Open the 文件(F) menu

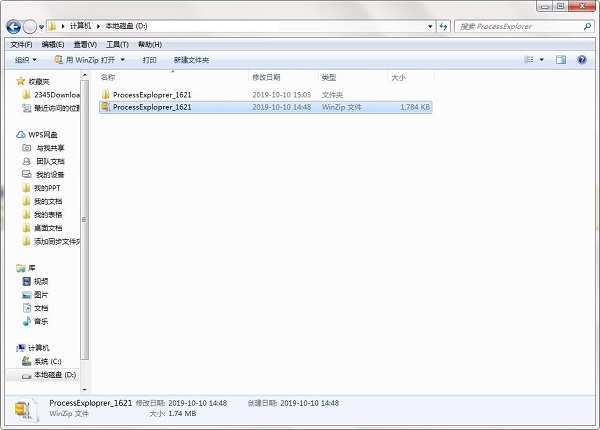pos(21,44)
